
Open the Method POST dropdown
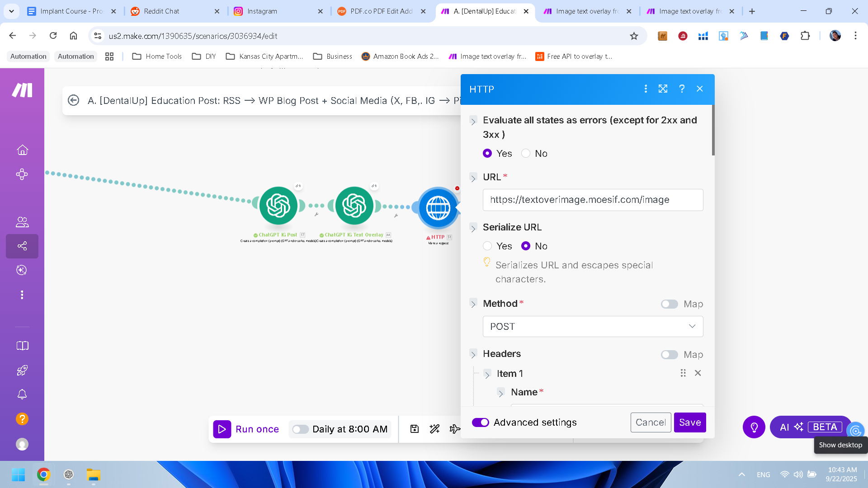pos(593,327)
